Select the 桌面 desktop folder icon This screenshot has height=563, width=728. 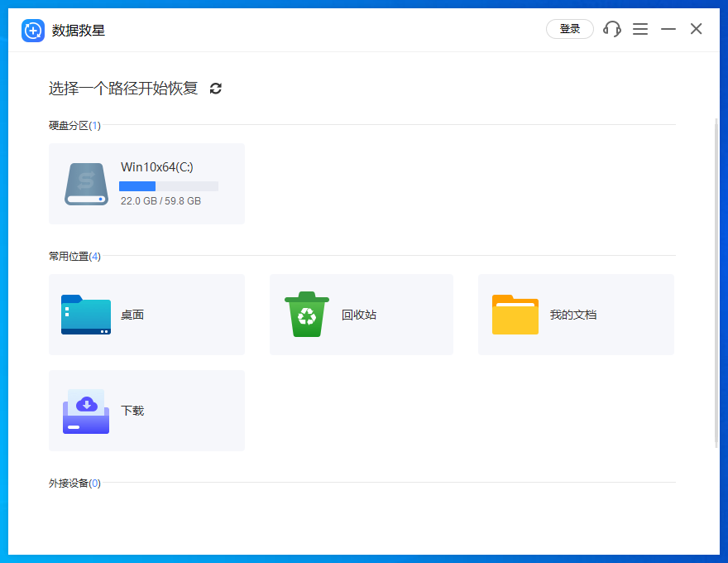86,315
